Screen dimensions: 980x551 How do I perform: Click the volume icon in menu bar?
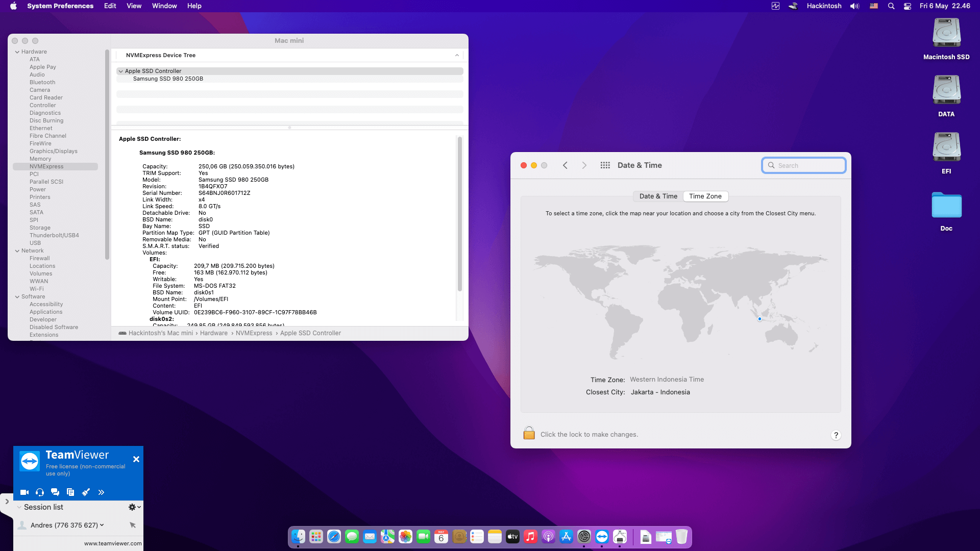tap(854, 6)
